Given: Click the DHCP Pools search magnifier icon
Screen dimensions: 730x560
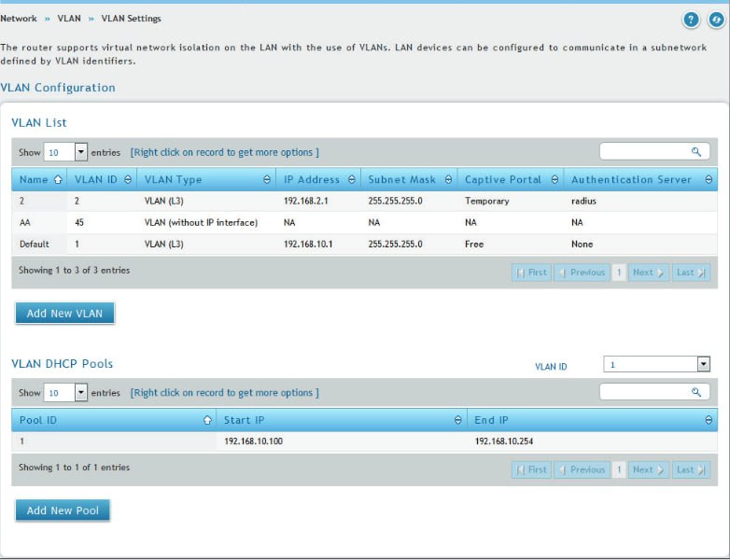Looking at the screenshot, I should click(696, 392).
